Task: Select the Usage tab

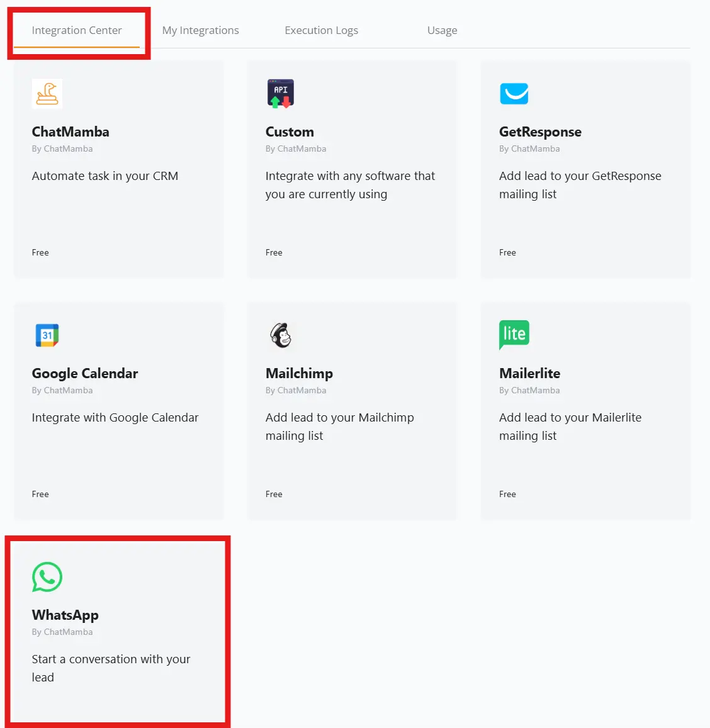Action: click(442, 30)
